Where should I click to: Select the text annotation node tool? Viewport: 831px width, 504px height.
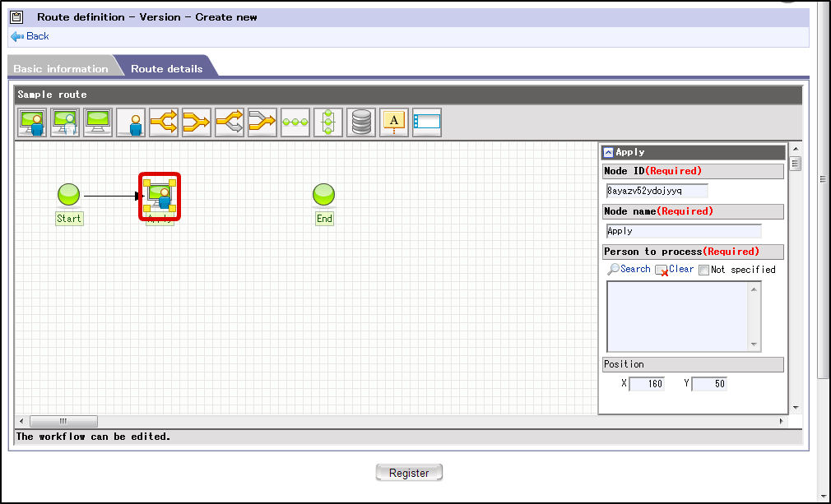coord(393,122)
